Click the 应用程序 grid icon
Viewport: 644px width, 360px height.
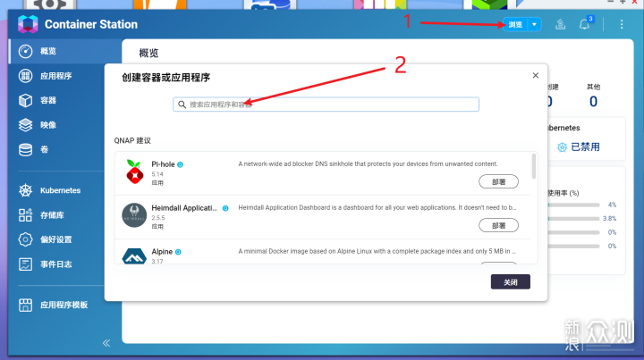tap(25, 76)
